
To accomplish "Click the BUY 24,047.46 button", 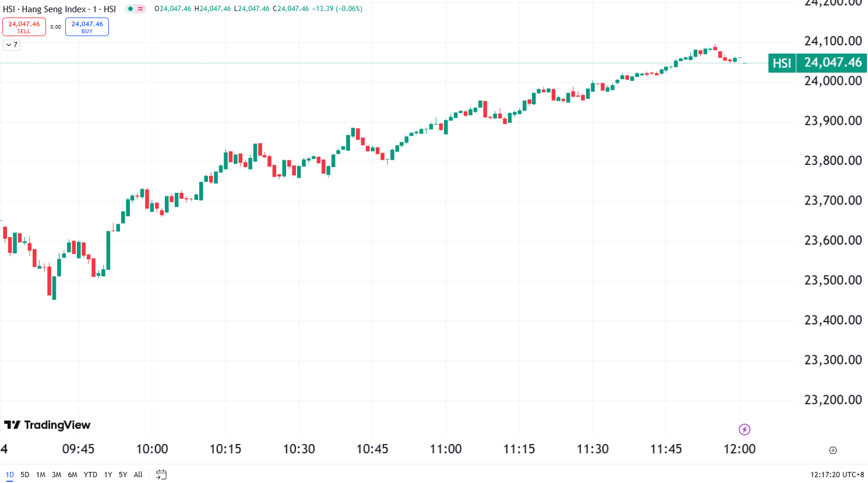I will click(x=87, y=27).
